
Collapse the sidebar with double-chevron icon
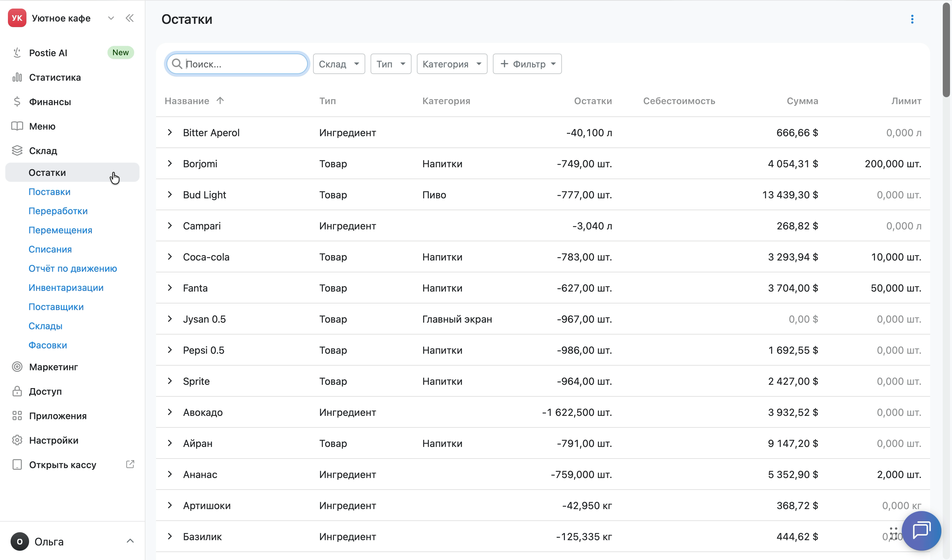(130, 18)
